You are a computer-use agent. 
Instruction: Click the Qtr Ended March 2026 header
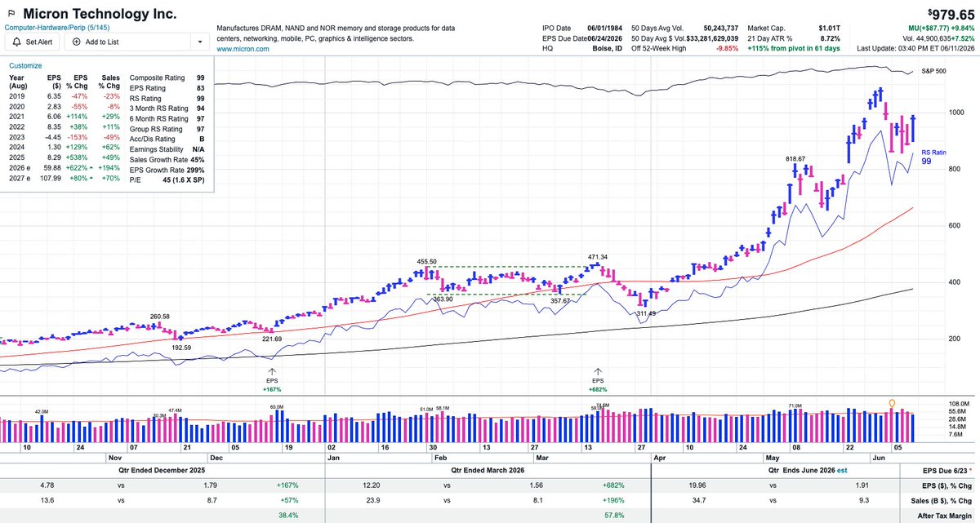(489, 470)
